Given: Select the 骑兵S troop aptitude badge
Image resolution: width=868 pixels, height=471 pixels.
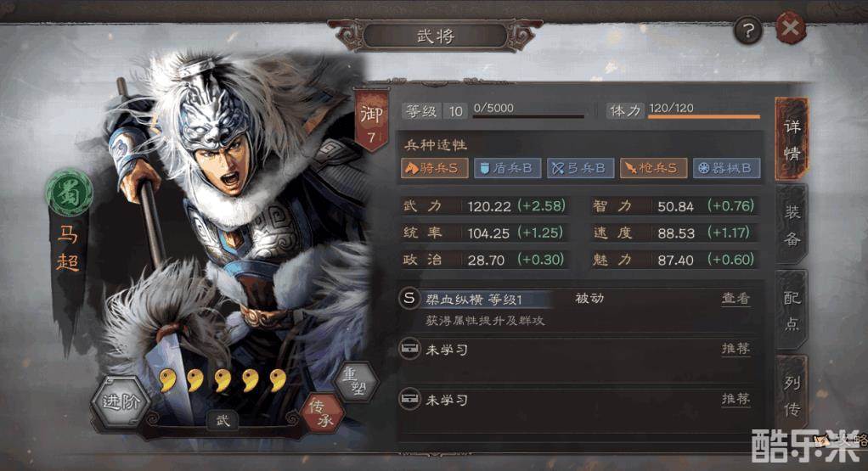Looking at the screenshot, I should click(x=435, y=168).
